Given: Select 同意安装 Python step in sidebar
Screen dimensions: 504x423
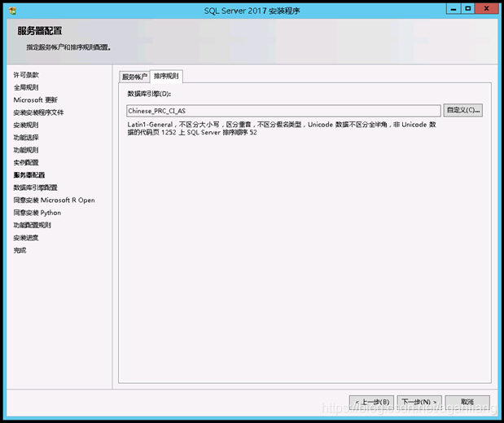Looking at the screenshot, I should coord(37,213).
